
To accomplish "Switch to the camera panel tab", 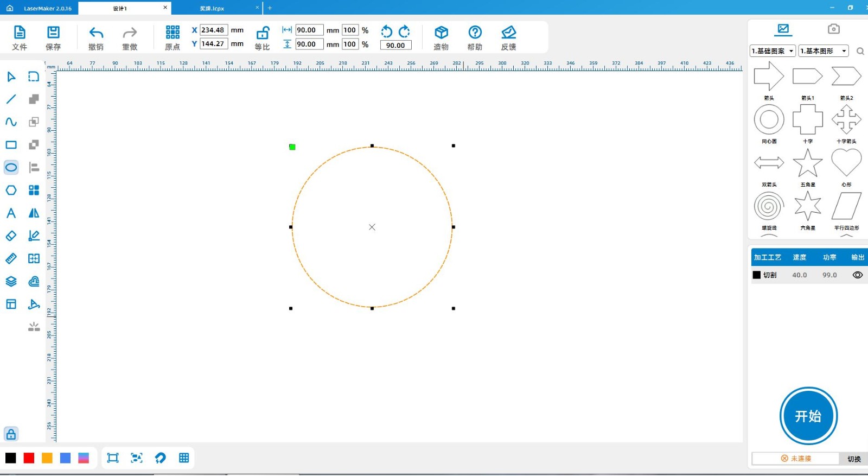I will (833, 29).
